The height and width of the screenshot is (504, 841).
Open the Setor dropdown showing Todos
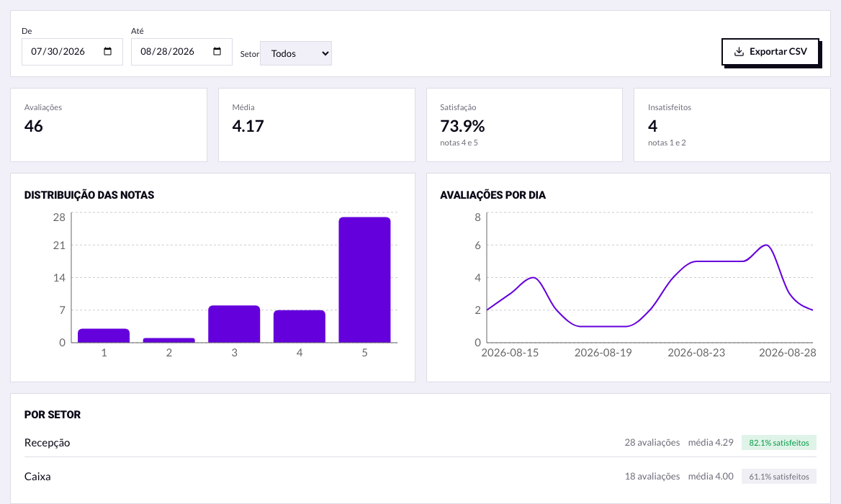295,53
